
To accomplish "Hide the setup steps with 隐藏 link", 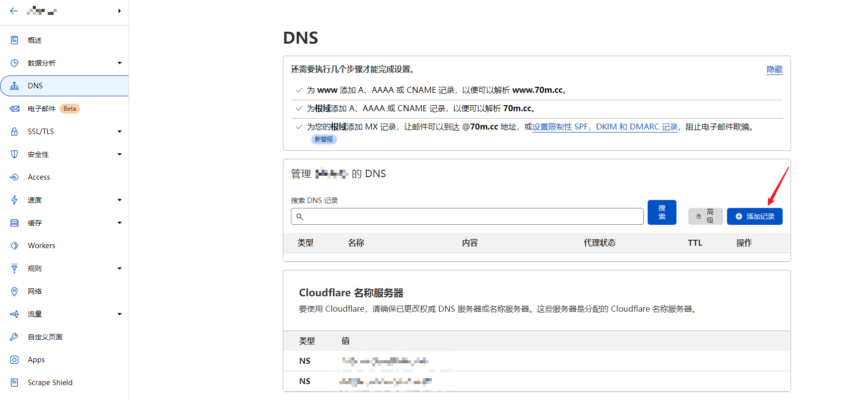I will coord(774,69).
